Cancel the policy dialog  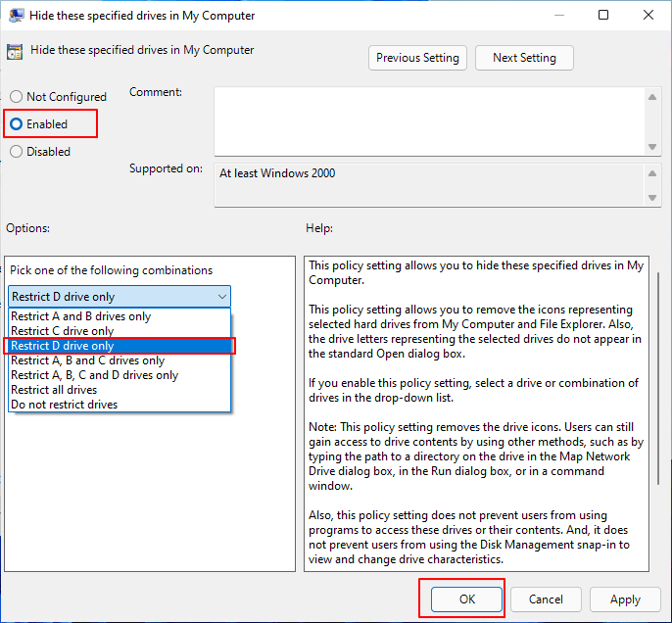(x=546, y=599)
